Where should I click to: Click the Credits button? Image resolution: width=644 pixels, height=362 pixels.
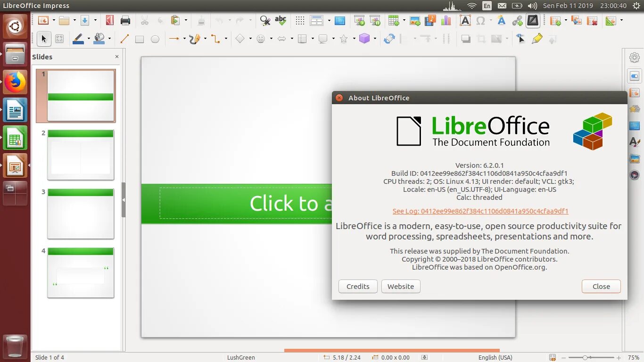point(358,286)
